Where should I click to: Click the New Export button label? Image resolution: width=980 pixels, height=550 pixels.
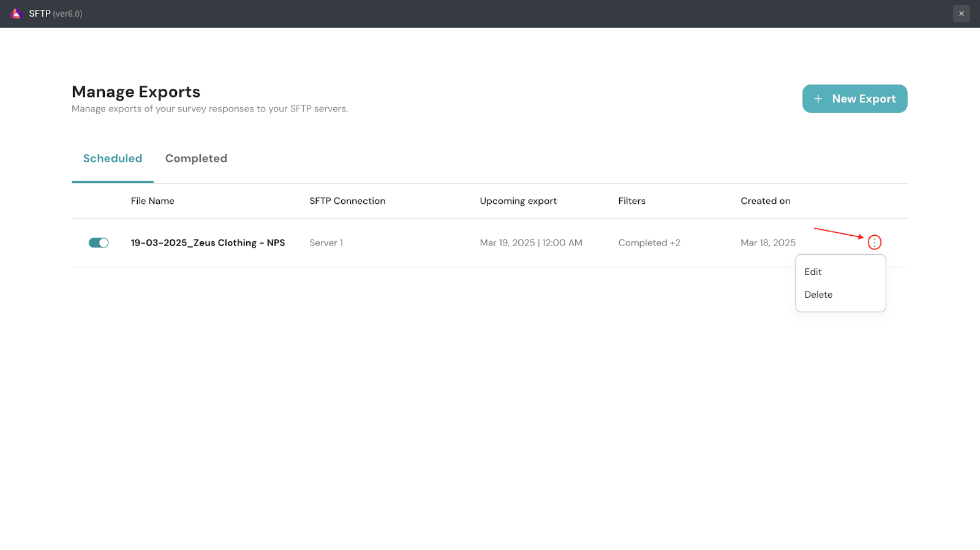pyautogui.click(x=864, y=99)
